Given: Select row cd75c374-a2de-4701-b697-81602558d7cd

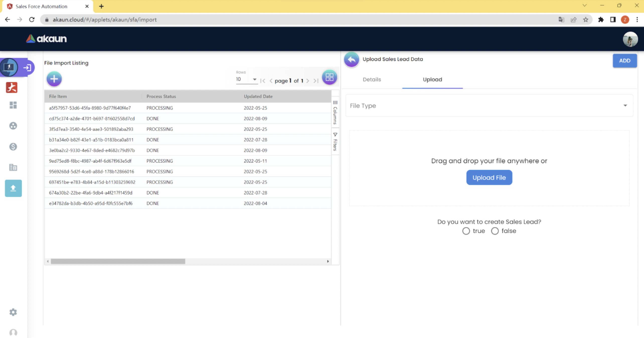Looking at the screenshot, I should 92,118.
